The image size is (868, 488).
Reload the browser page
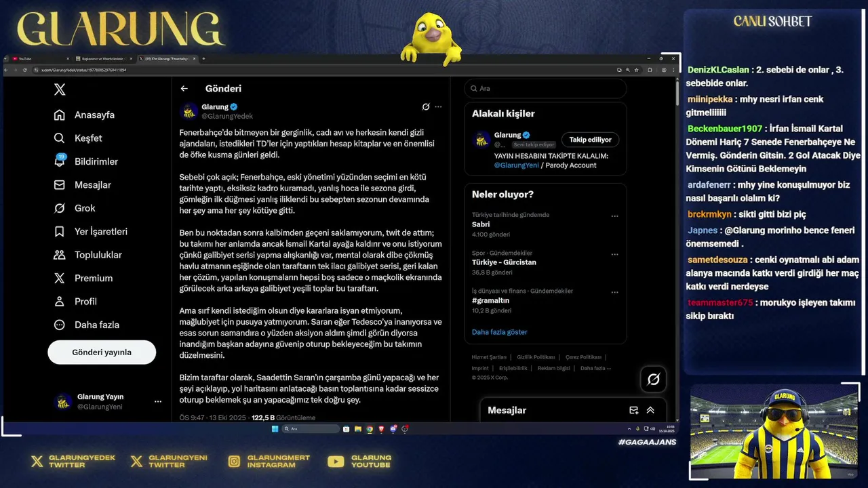click(x=25, y=70)
